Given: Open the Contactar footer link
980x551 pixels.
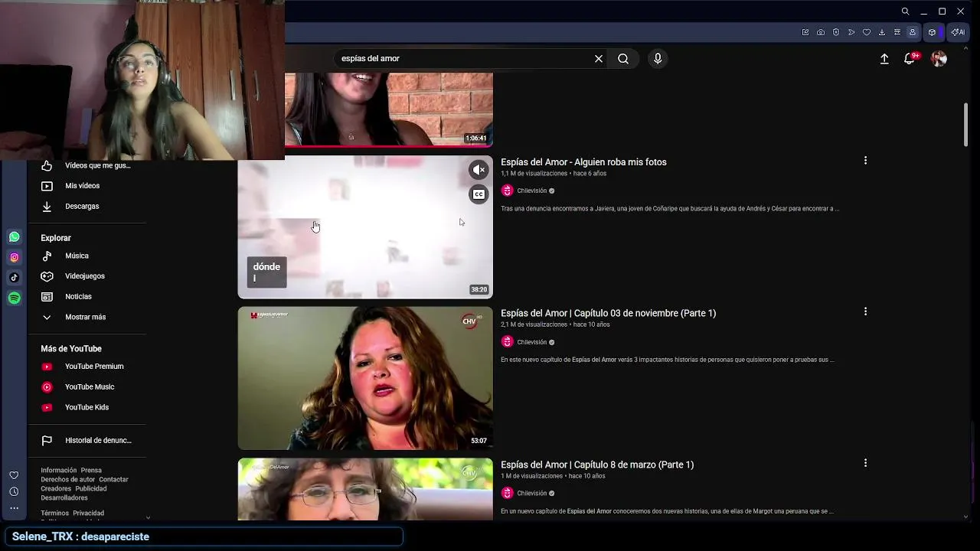Looking at the screenshot, I should click(x=113, y=480).
